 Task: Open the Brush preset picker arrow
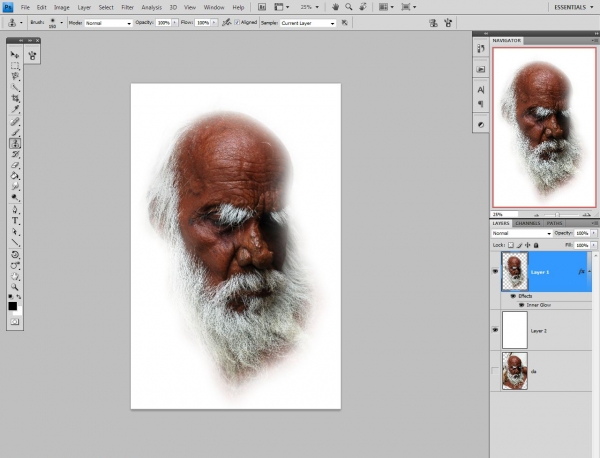click(61, 23)
